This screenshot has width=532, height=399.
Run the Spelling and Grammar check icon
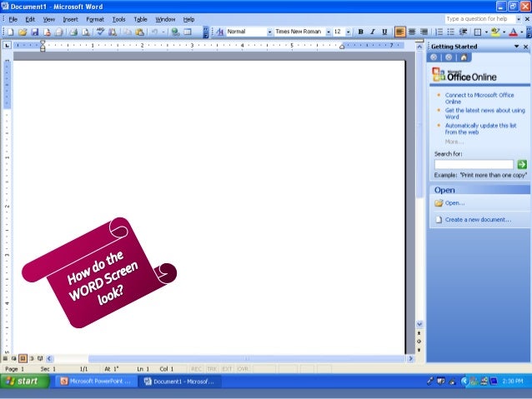pos(100,32)
